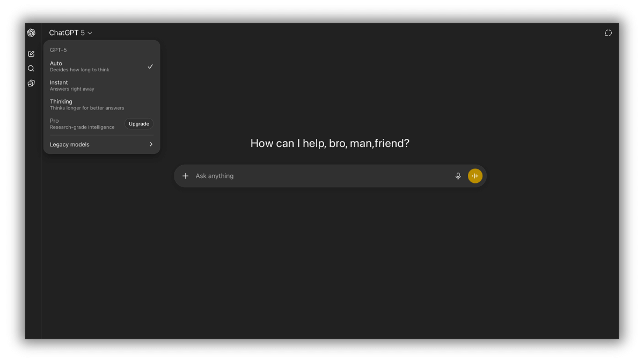Viewport: 644px width, 362px height.
Task: Expand the Legacy models submenu
Action: (101, 144)
